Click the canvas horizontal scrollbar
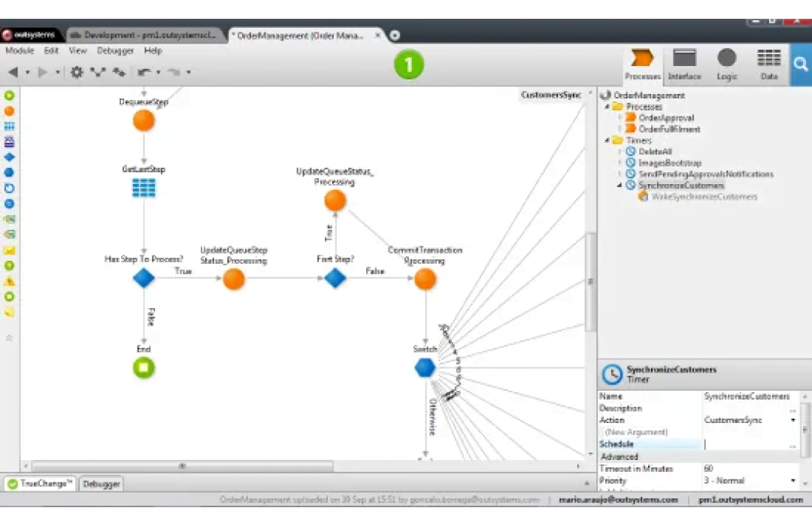 coord(182,466)
